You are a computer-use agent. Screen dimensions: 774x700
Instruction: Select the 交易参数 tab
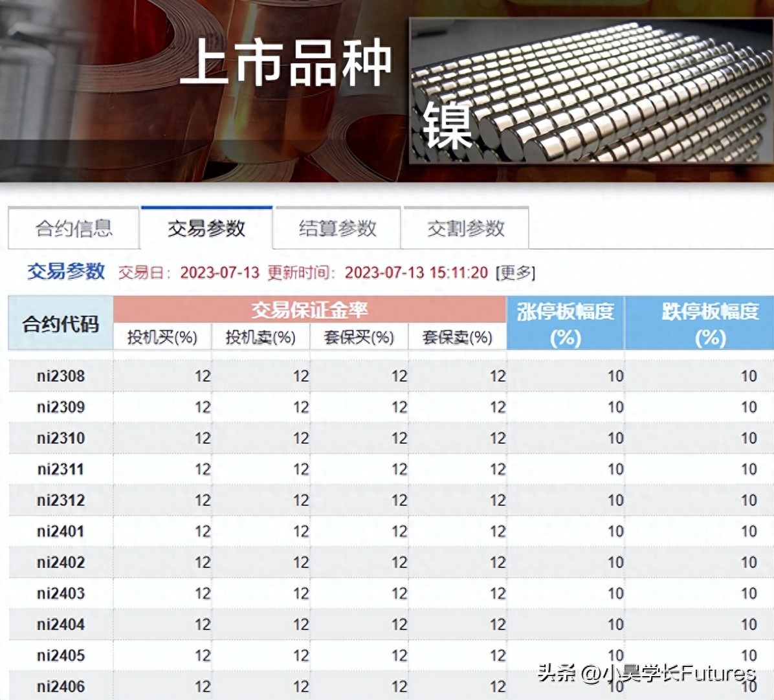pos(206,228)
